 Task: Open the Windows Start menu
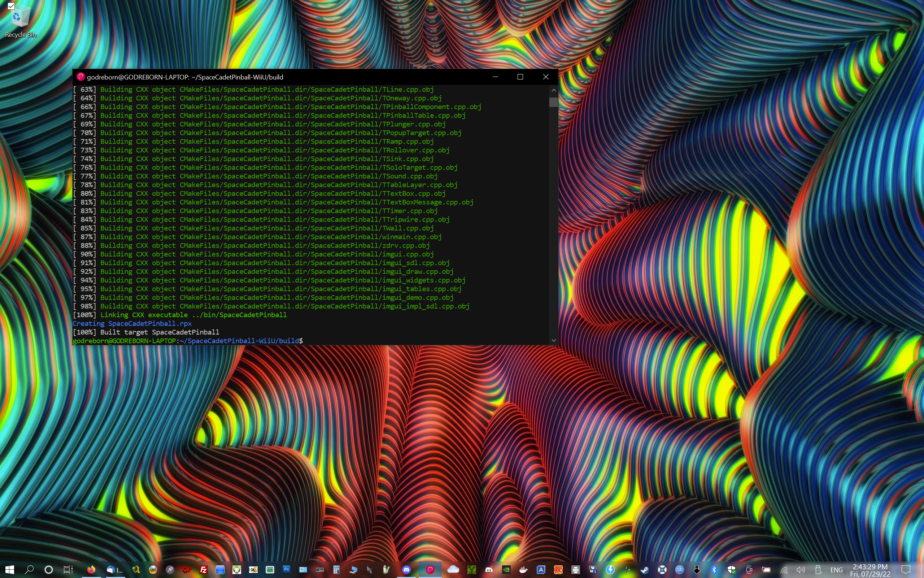click(9, 570)
